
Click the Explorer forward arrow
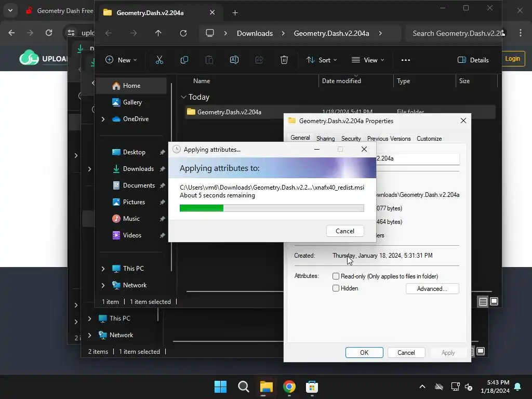click(134, 33)
